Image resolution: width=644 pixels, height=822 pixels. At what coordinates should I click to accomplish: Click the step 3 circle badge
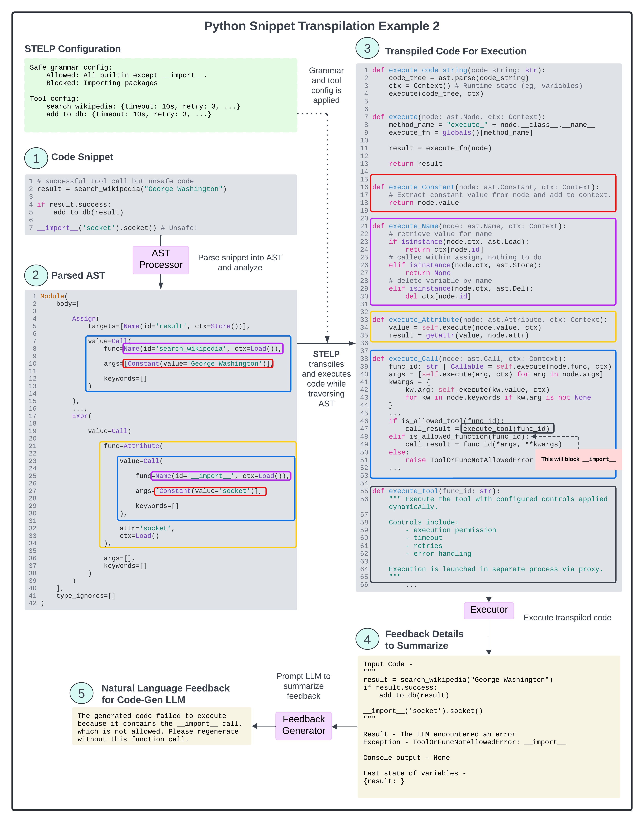pos(367,48)
